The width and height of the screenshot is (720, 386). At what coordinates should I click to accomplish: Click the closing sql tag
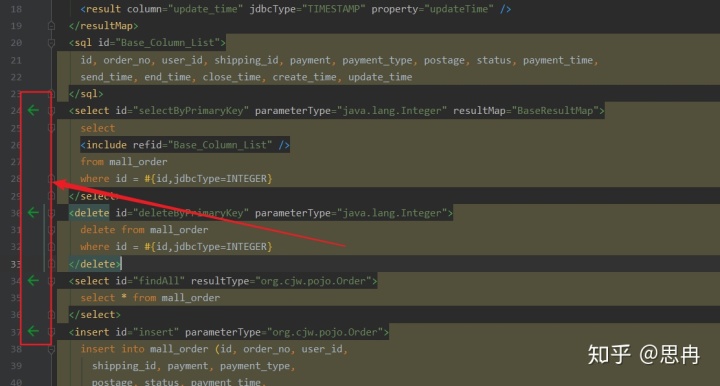click(86, 94)
